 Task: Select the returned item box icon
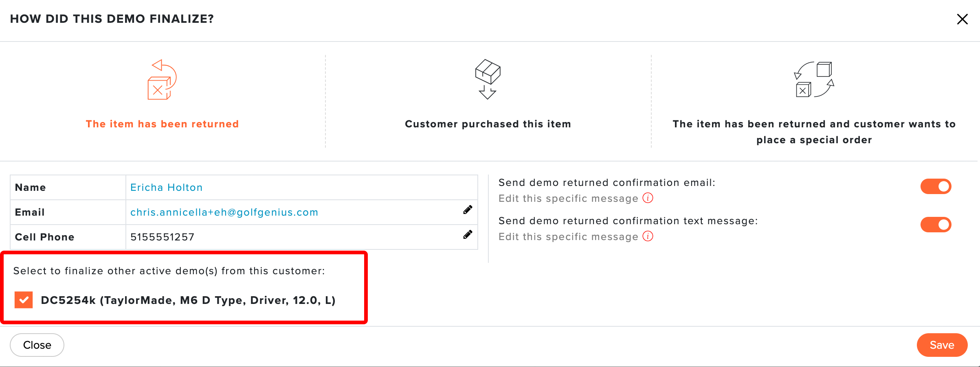(x=162, y=80)
